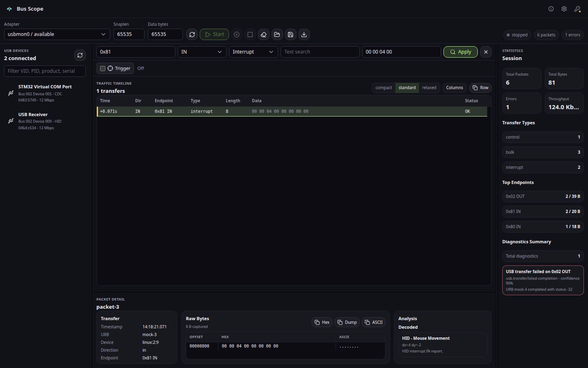
Task: Copy raw bytes as ASCII
Action: [x=374, y=322]
